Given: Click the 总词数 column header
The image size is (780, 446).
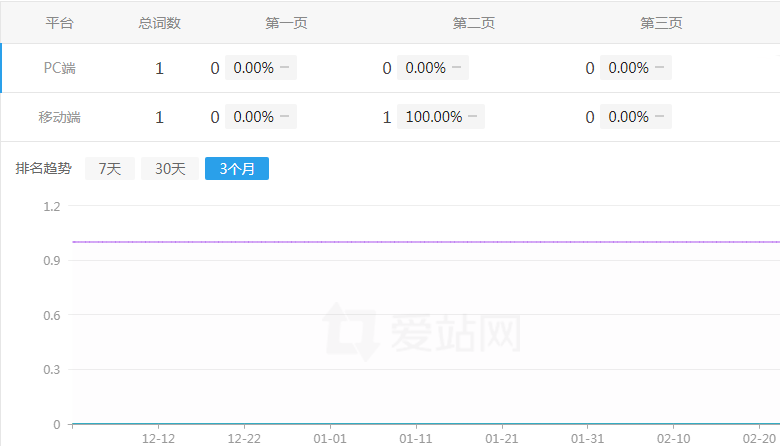Looking at the screenshot, I should [160, 23].
